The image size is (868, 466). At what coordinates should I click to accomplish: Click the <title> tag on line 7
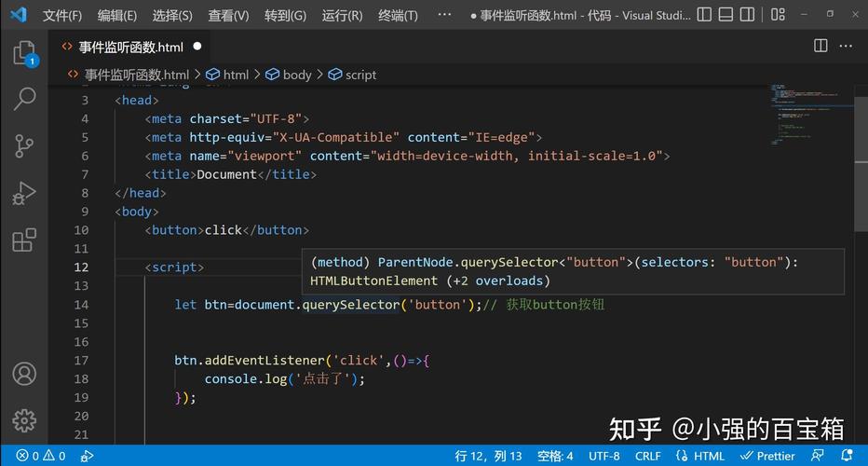170,174
